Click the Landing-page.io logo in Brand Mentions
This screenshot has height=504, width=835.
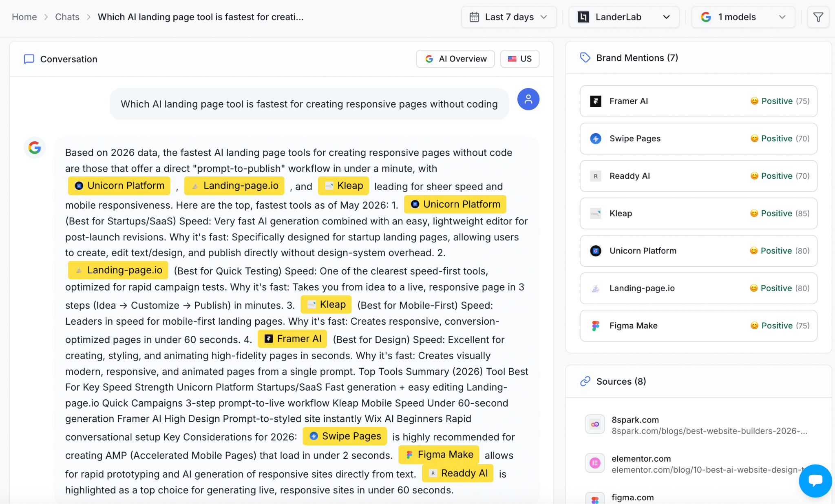click(596, 288)
